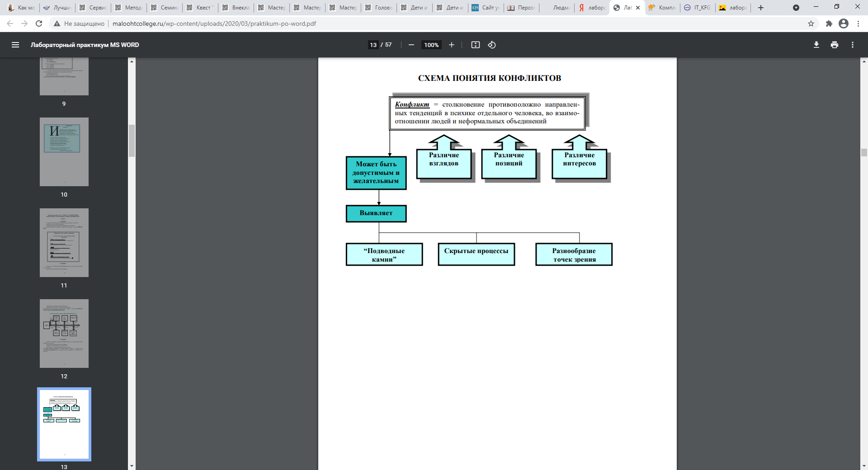Switch to the 'Компл' tab
The image size is (868, 470).
coord(663,8)
